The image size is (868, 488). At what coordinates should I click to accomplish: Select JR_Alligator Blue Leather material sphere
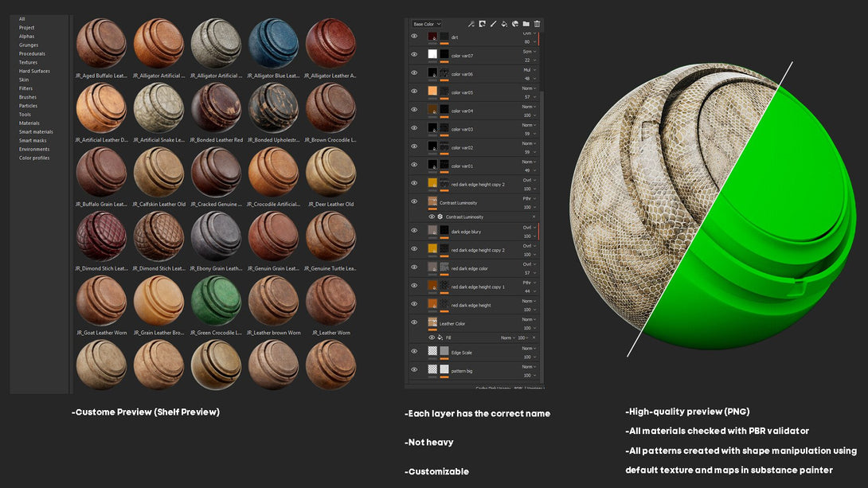tap(273, 43)
